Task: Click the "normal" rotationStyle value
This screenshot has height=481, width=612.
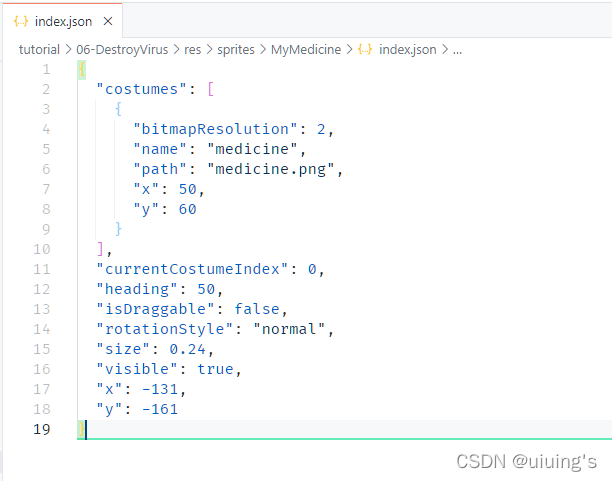Action: 288,329
